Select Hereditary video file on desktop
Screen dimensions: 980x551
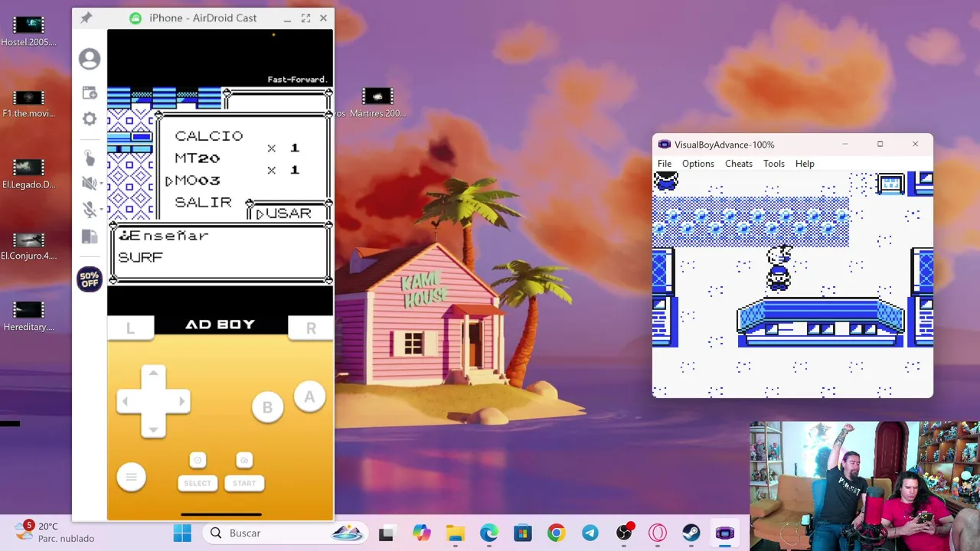pyautogui.click(x=28, y=317)
